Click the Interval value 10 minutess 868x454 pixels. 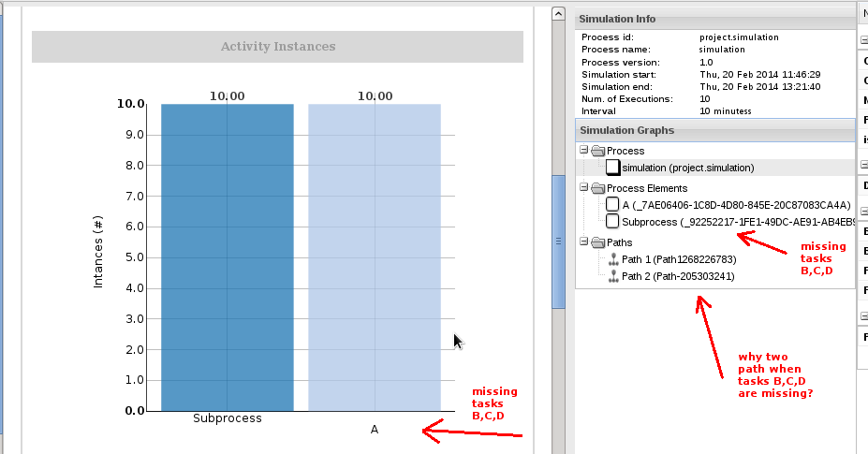click(x=725, y=111)
